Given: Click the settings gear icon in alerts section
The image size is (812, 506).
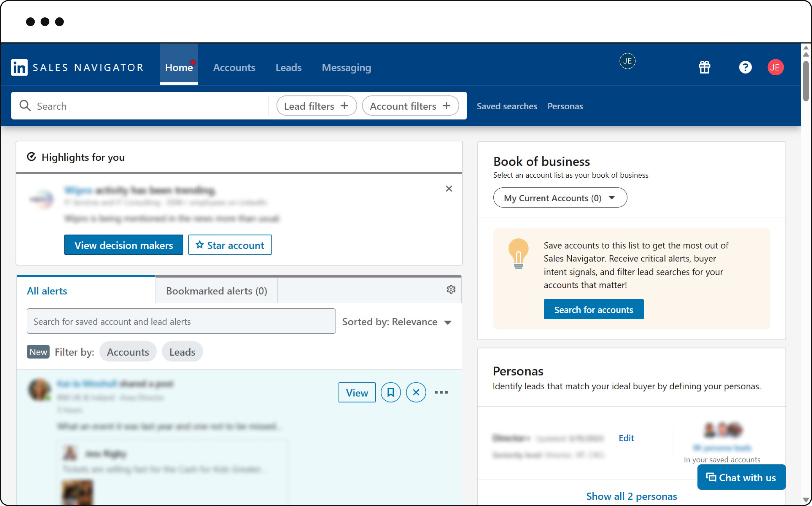Looking at the screenshot, I should point(451,290).
